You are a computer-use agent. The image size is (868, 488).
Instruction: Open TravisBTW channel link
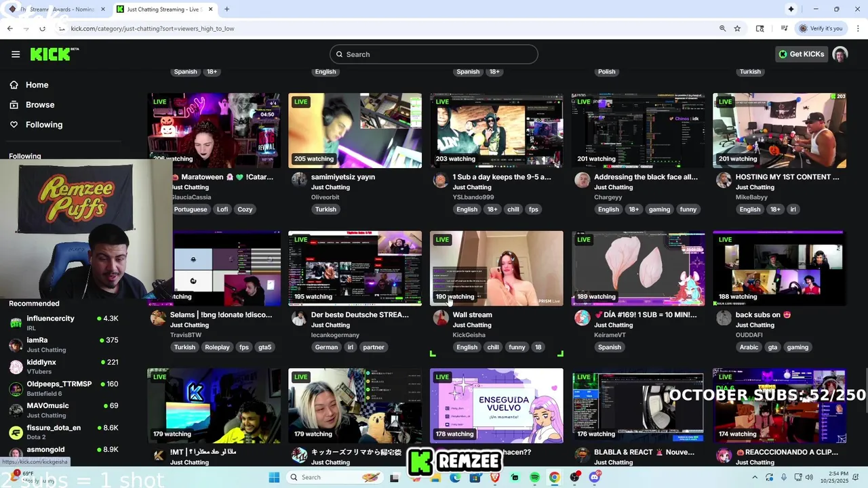tap(186, 335)
